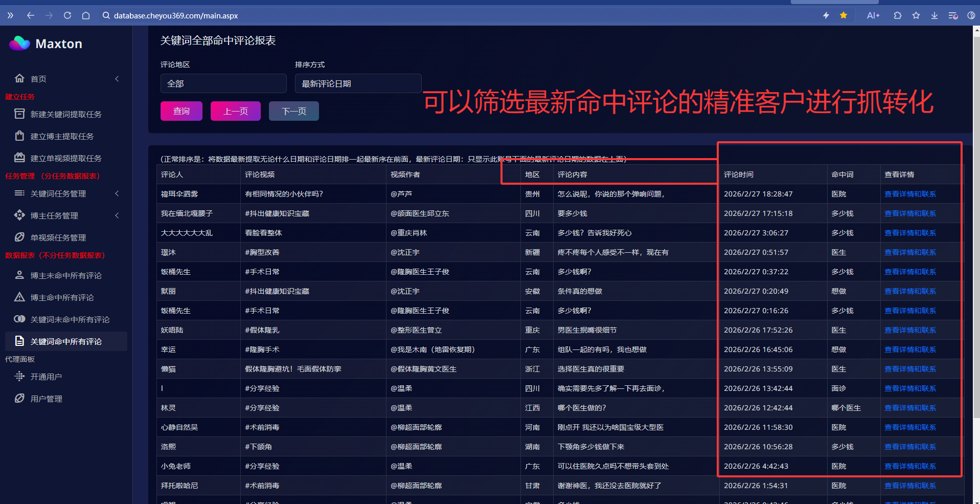Click the 建立博主提取任务 clipboard icon
980x504 pixels.
[x=19, y=136]
